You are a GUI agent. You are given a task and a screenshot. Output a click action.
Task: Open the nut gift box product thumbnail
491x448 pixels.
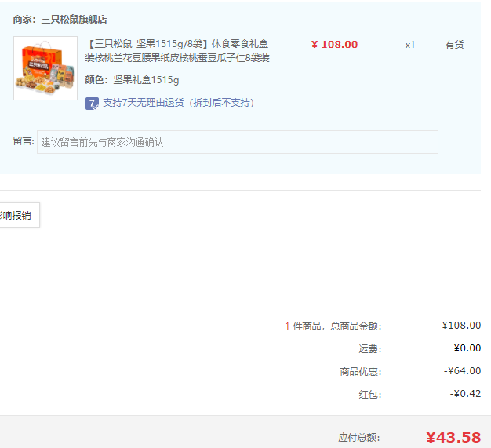[45, 68]
